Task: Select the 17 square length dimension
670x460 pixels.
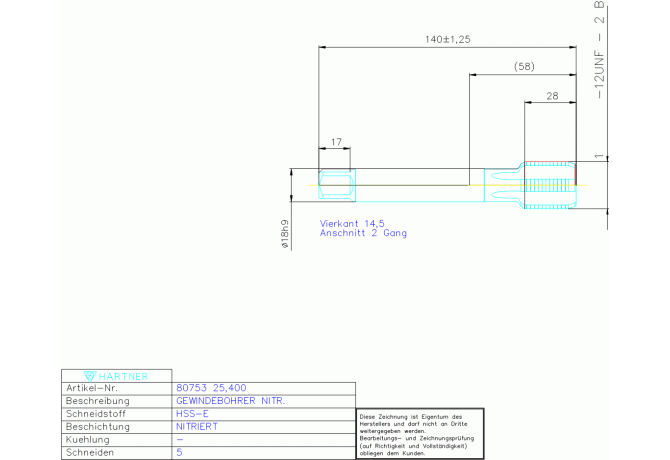Action: [334, 142]
